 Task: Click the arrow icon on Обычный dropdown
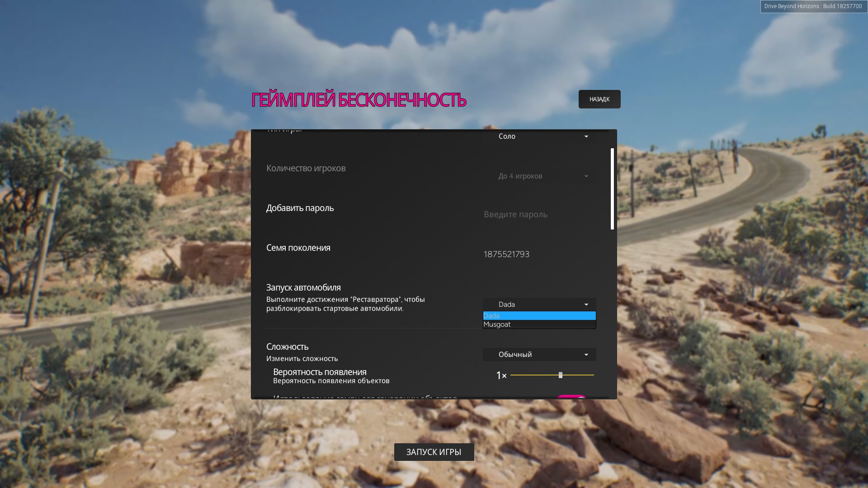[x=586, y=355]
